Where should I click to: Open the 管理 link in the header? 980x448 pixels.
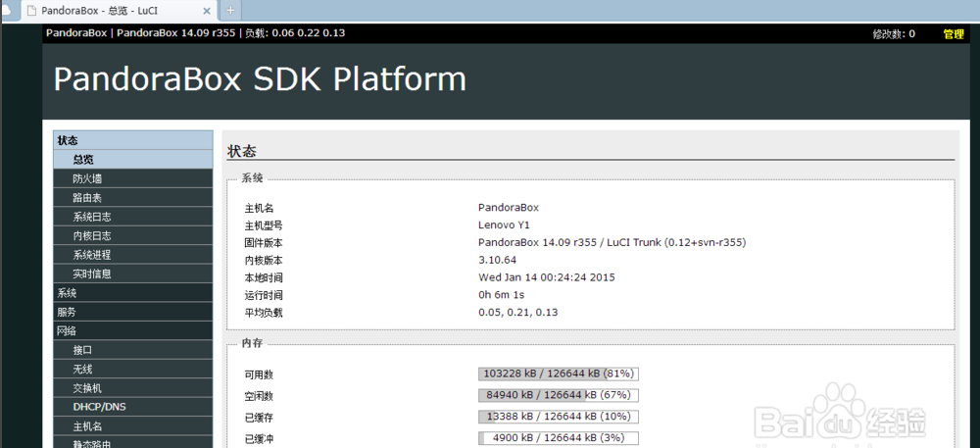pyautogui.click(x=954, y=33)
